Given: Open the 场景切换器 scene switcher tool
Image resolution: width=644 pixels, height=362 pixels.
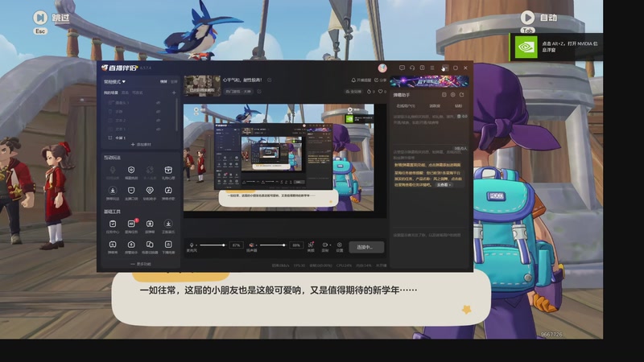Looking at the screenshot, I should pyautogui.click(x=150, y=247).
